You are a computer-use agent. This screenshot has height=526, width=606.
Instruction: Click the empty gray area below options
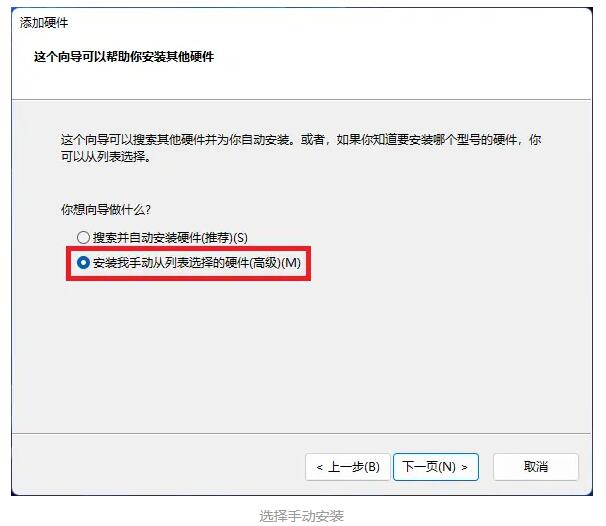[301, 356]
